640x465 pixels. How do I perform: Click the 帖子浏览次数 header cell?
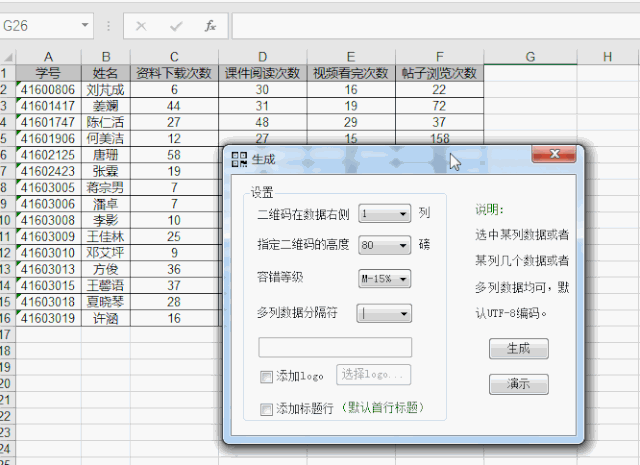[440, 73]
